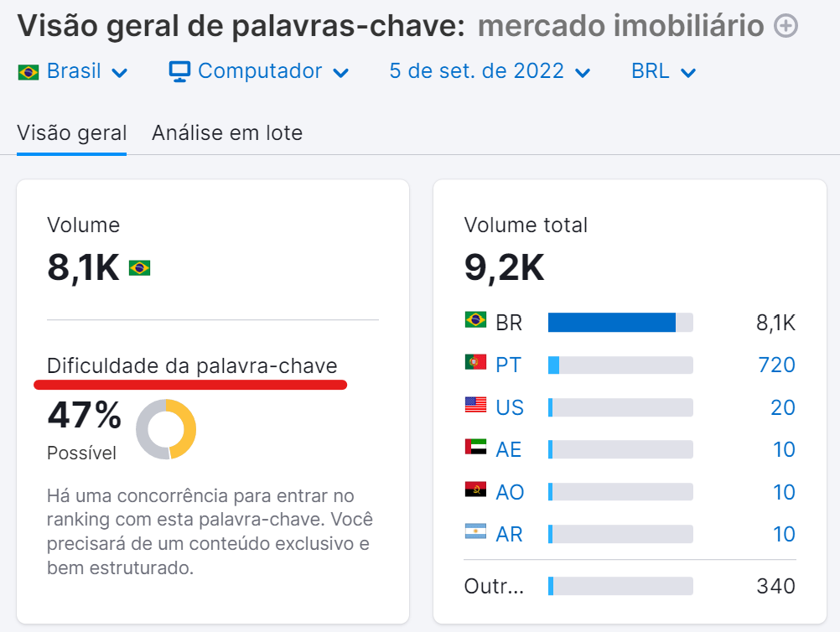
Task: Click the United States flag icon
Action: click(x=475, y=407)
